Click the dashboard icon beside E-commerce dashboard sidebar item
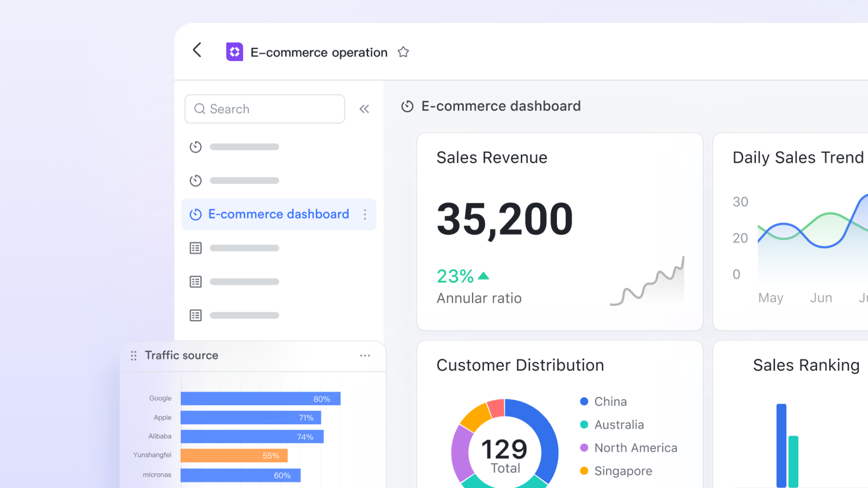 pyautogui.click(x=195, y=214)
